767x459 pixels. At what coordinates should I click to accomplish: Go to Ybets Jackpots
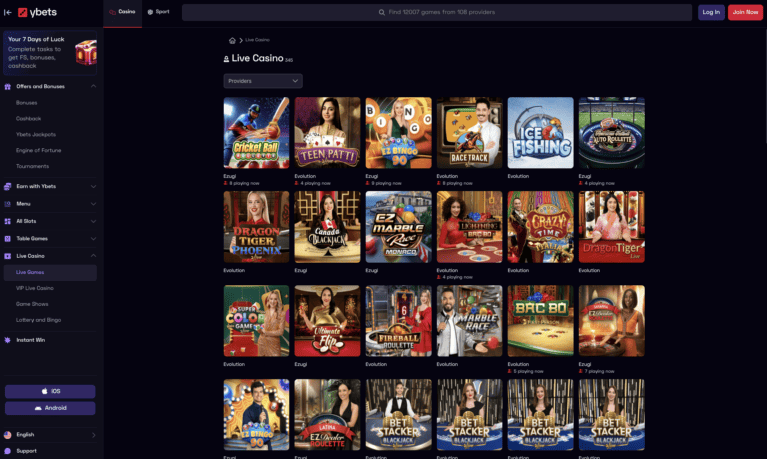[x=36, y=134]
